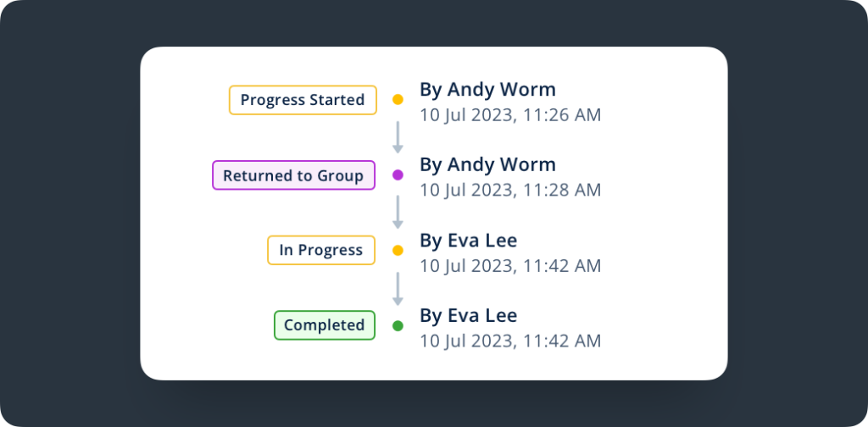Select the Returned to Group badge
This screenshot has width=868, height=427.
point(293,175)
